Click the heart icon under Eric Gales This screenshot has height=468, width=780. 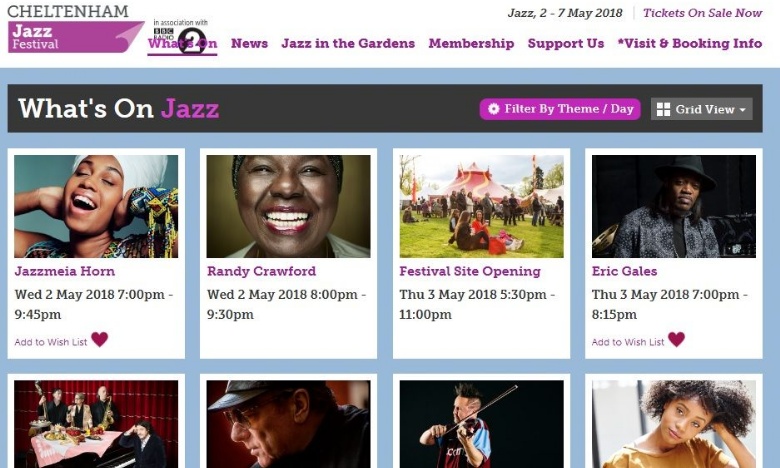point(677,340)
